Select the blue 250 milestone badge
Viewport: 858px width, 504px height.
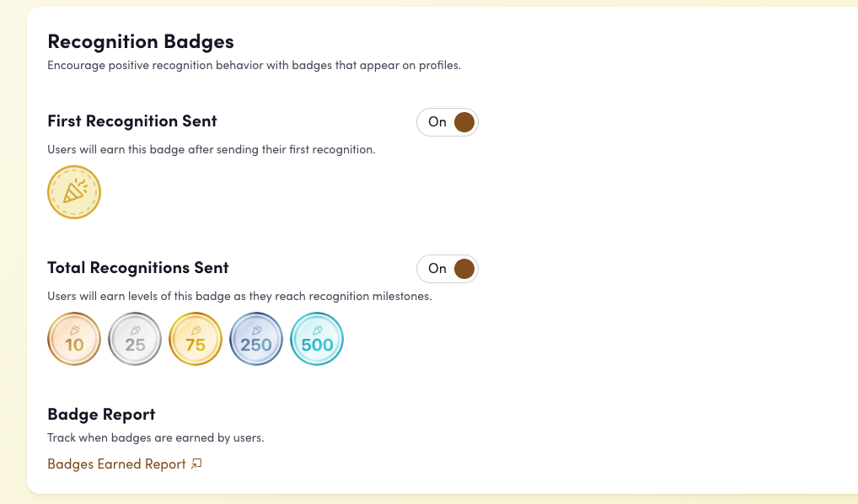click(256, 338)
